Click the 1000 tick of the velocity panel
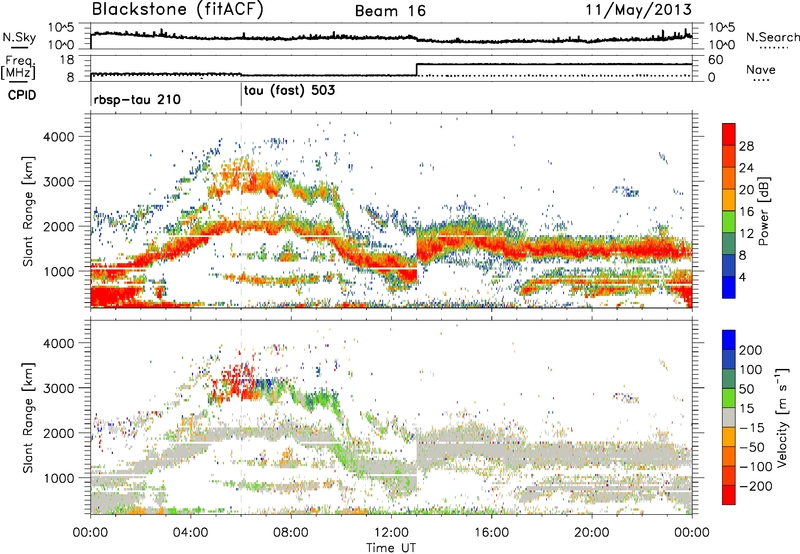 click(58, 478)
